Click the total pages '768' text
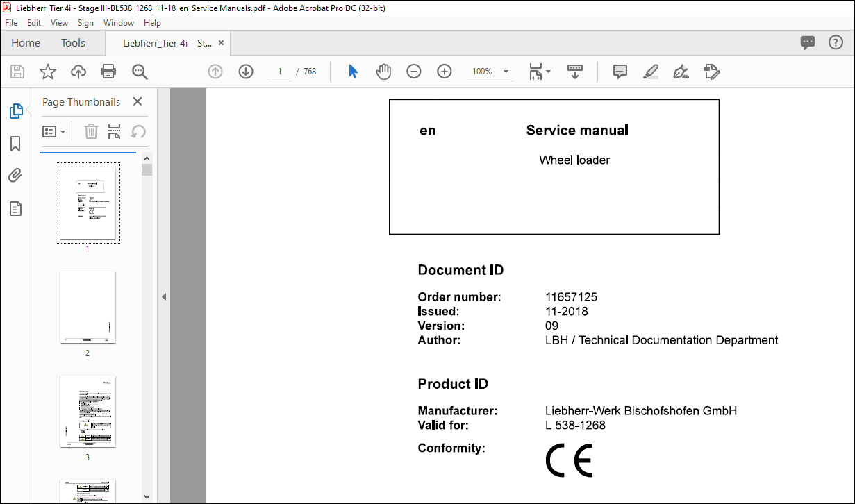The width and height of the screenshot is (855, 504). pos(310,72)
